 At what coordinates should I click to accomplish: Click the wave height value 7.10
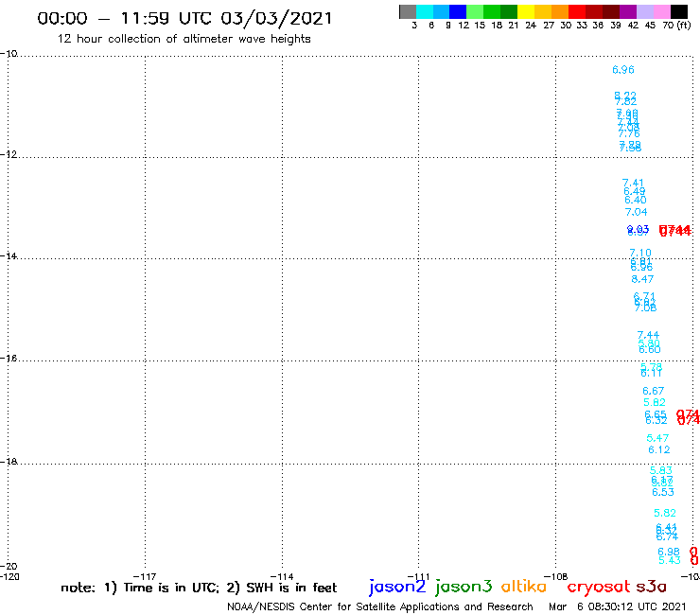tap(640, 253)
